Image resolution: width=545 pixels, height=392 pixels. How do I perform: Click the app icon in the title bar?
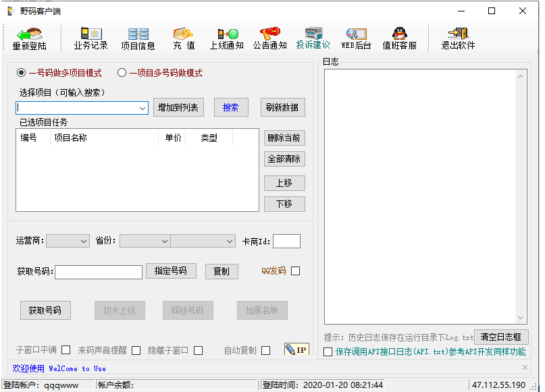click(11, 11)
